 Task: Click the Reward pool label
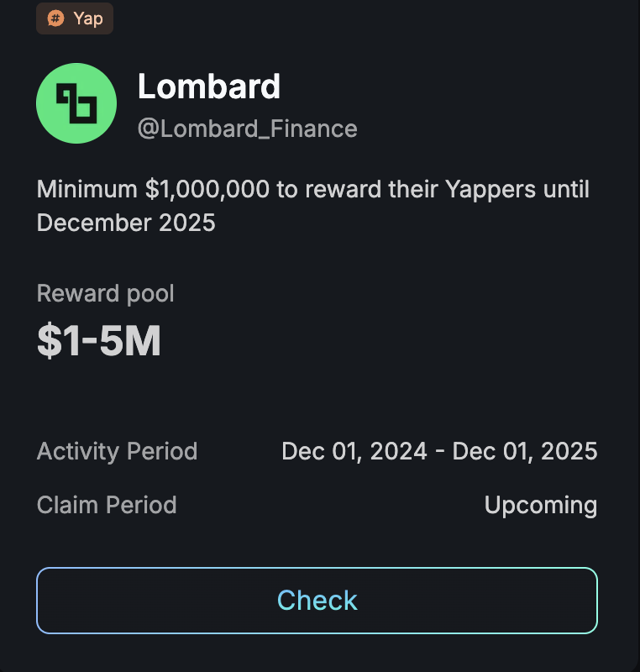pos(105,293)
